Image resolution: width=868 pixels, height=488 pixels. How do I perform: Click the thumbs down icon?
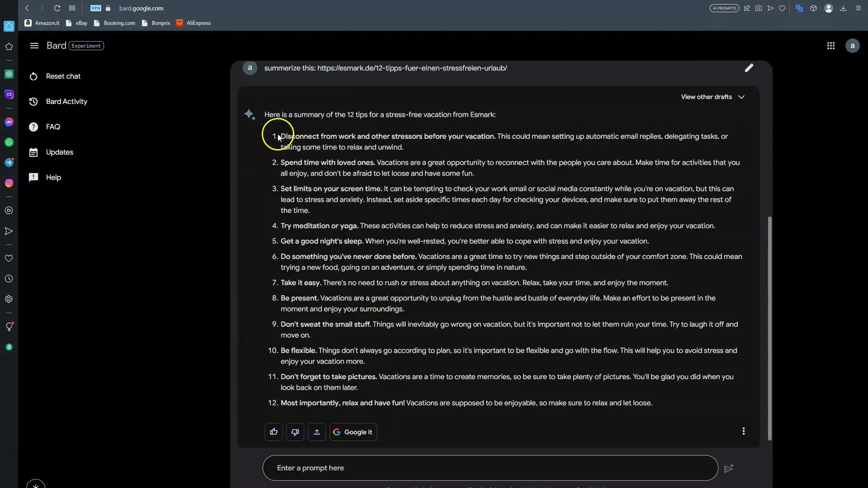click(x=295, y=432)
